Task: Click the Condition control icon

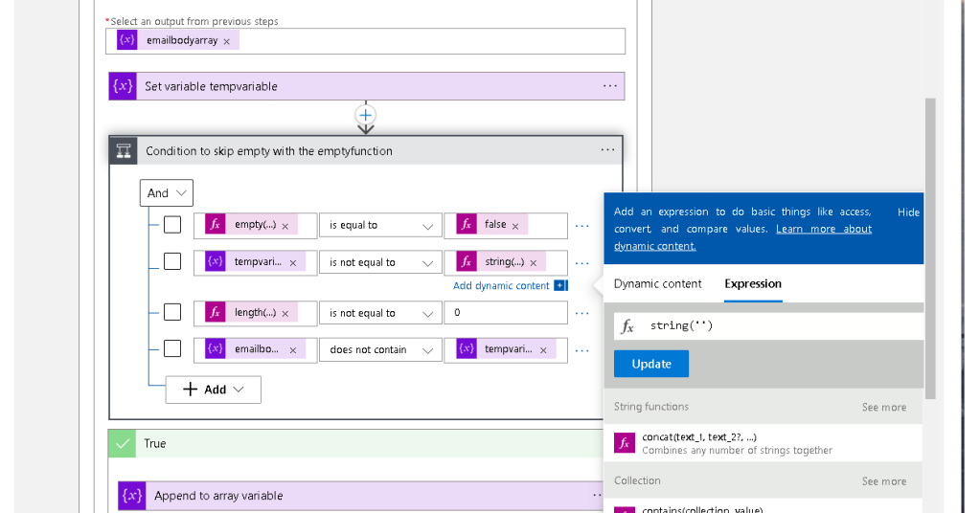Action: point(124,150)
